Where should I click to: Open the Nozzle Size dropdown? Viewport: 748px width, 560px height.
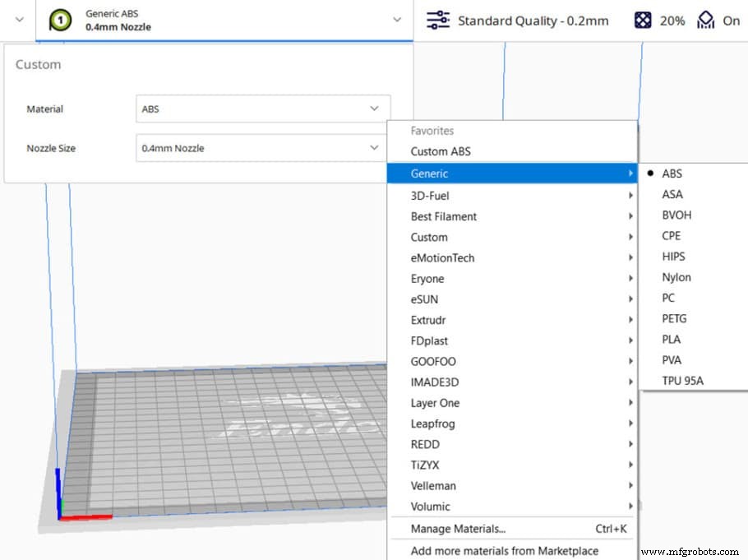[263, 148]
